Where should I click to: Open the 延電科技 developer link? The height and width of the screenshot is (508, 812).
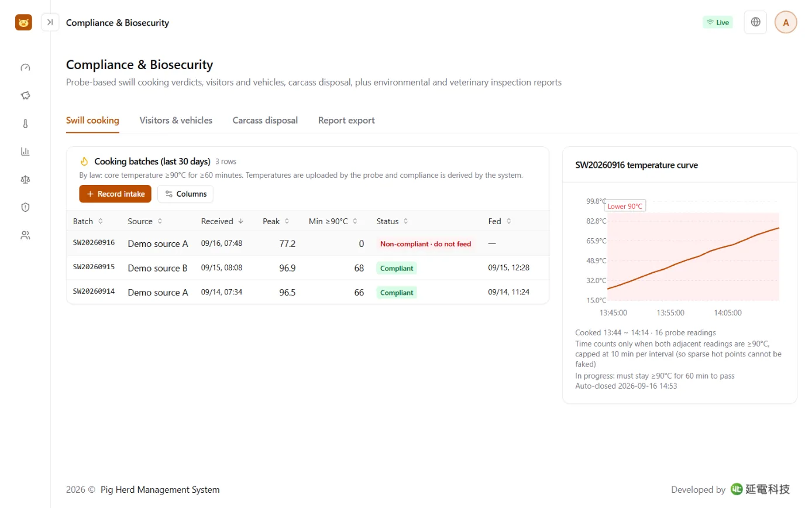[761, 489]
